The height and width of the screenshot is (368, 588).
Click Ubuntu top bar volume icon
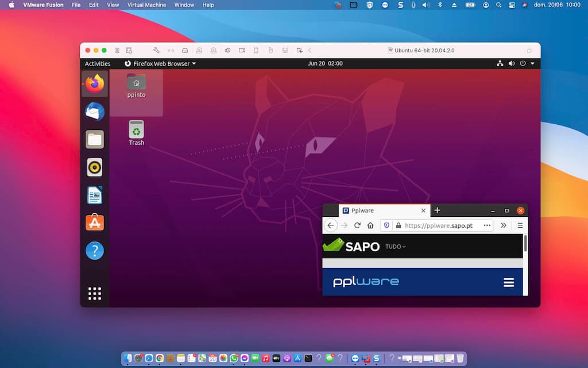(512, 63)
